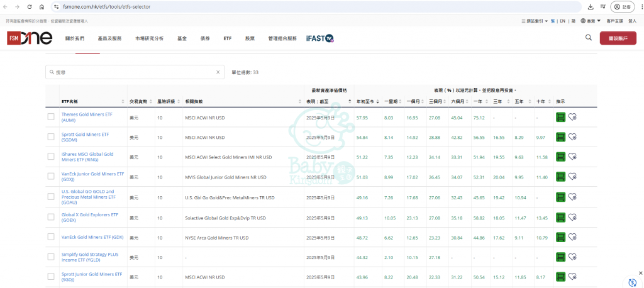Open 基金 menu
Image resolution: width=644 pixels, height=288 pixels.
tap(182, 38)
